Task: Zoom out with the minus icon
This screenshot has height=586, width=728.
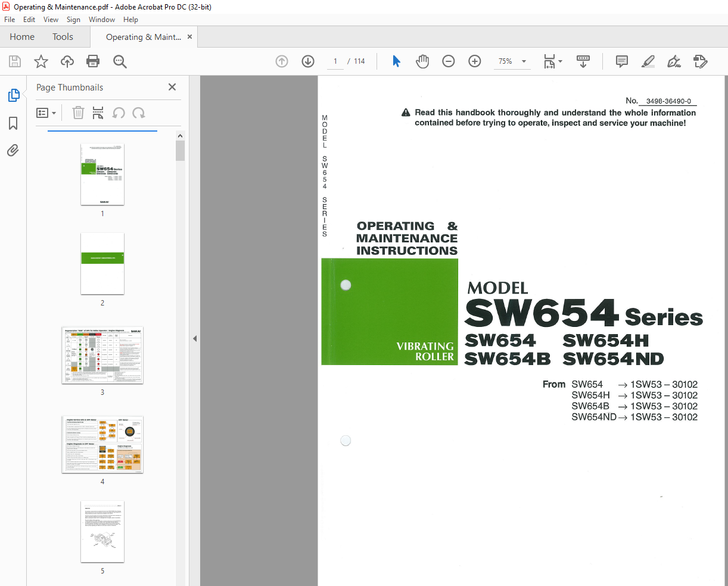Action: tap(449, 61)
